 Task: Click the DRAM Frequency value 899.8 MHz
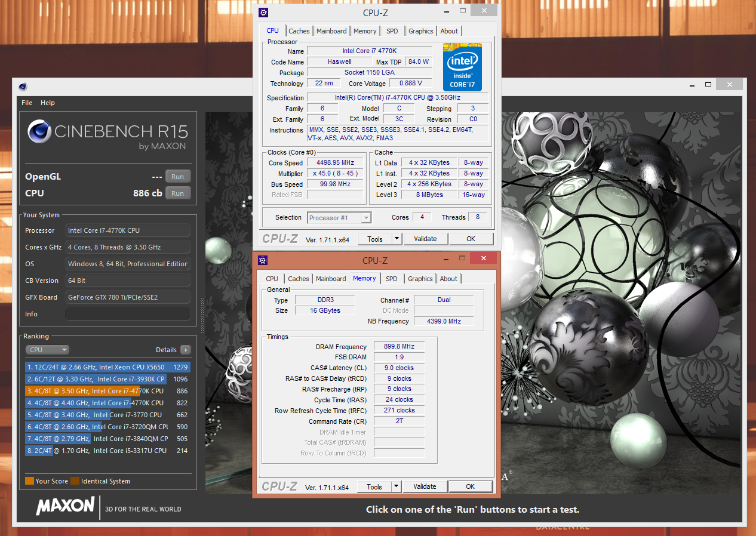[399, 347]
